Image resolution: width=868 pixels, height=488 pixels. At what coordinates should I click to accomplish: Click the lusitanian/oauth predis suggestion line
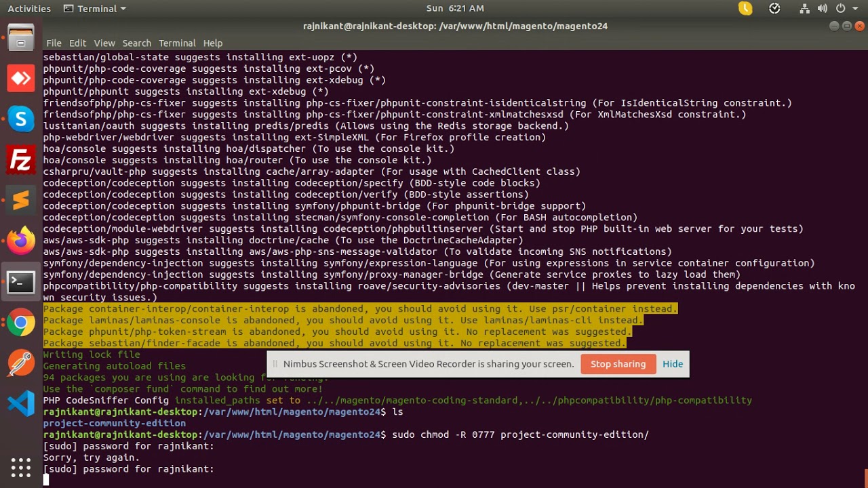pos(306,126)
